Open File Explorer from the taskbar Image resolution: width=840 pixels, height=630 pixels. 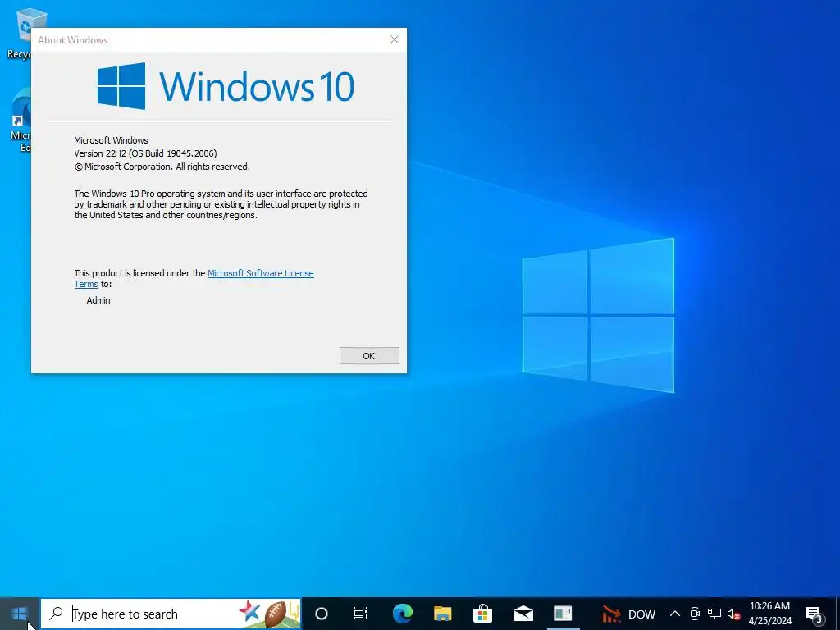pos(442,614)
